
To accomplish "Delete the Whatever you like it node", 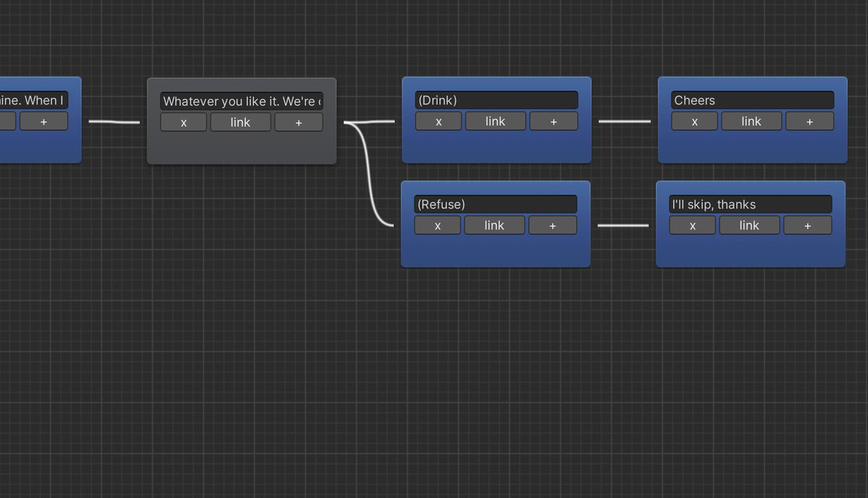I will tap(184, 122).
